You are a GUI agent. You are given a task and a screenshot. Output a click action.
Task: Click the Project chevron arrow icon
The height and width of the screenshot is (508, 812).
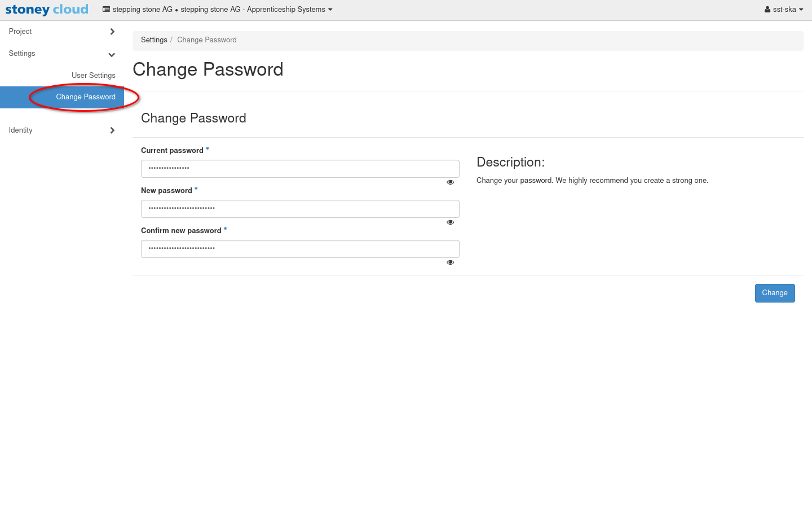[x=112, y=32]
